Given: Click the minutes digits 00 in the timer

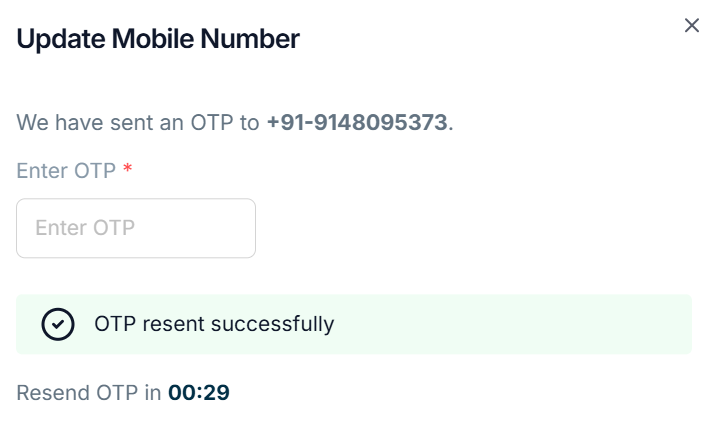Looking at the screenshot, I should tap(182, 393).
